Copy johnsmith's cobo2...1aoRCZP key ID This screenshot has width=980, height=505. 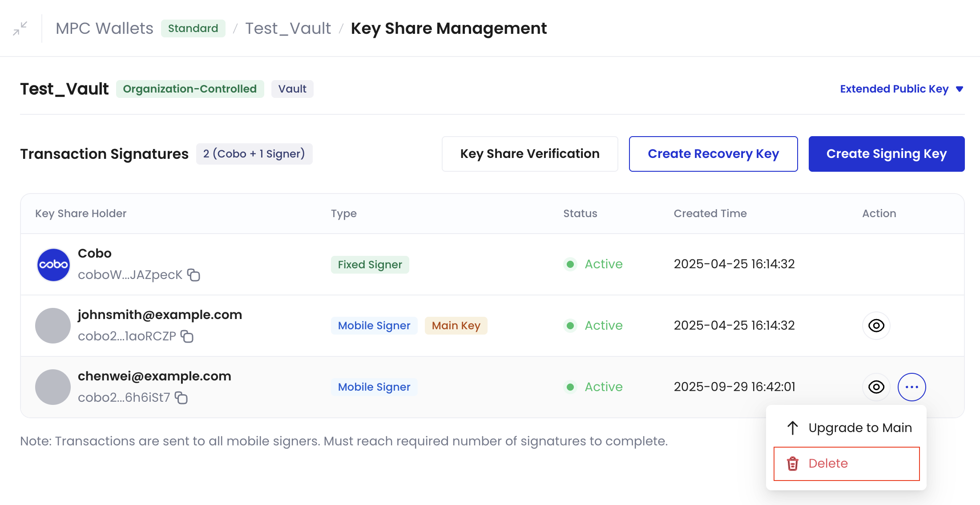pyautogui.click(x=187, y=336)
